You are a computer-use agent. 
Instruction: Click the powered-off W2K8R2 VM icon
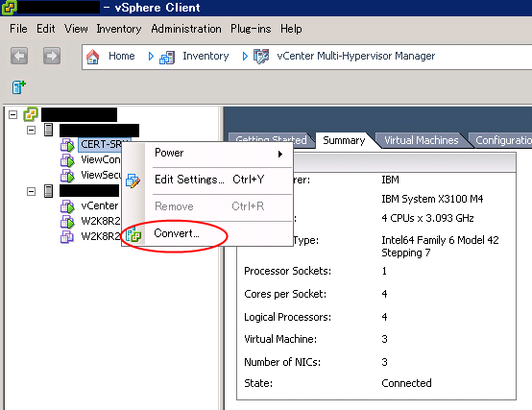pyautogui.click(x=67, y=237)
